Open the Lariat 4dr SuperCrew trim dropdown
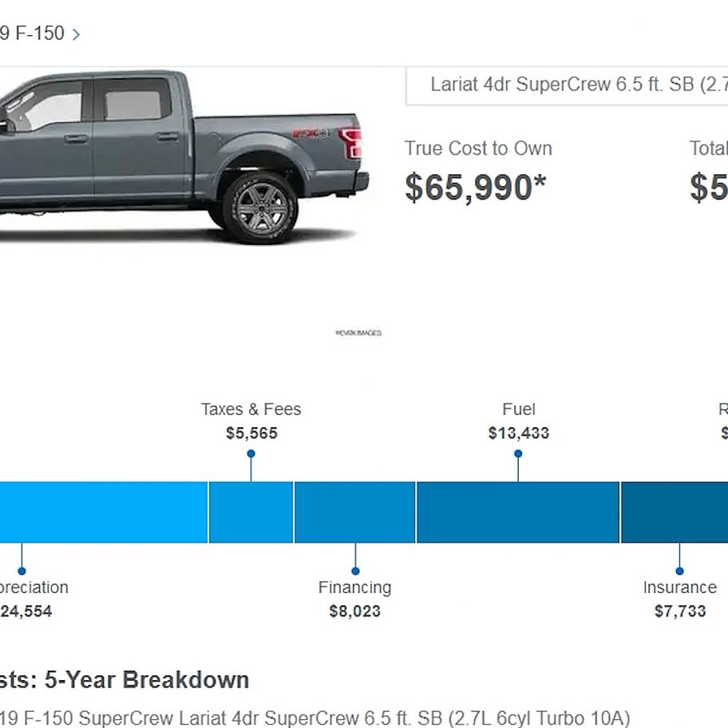 point(567,86)
